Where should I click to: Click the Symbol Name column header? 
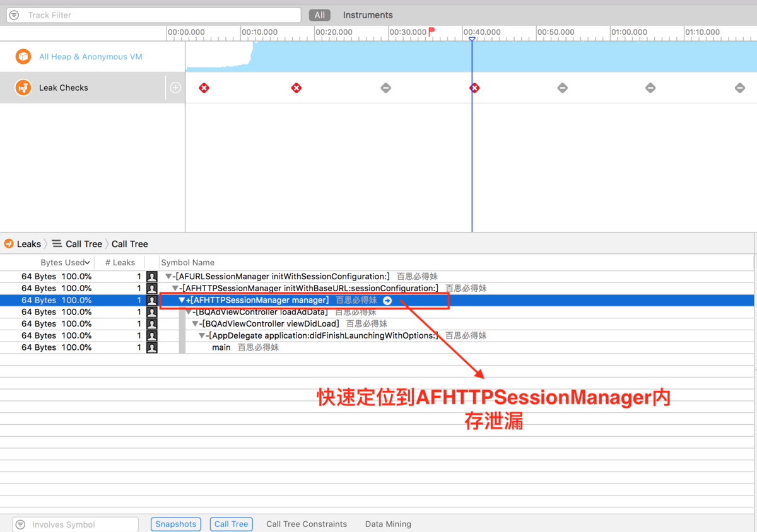(x=188, y=262)
